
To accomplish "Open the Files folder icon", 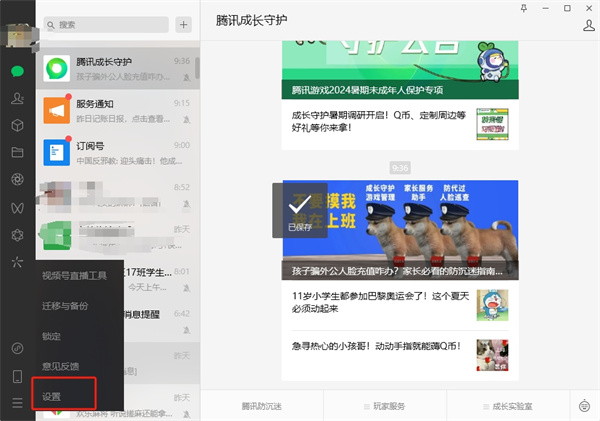I will [x=17, y=152].
